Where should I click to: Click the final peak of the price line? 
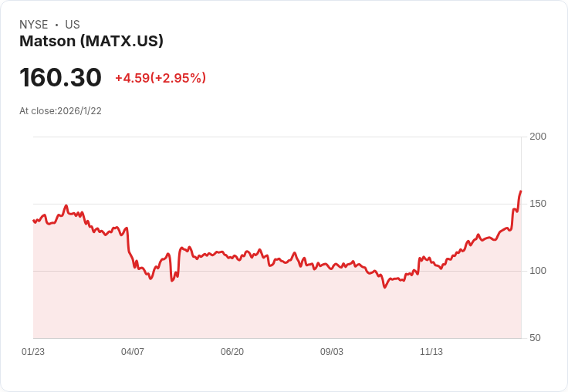coord(521,191)
